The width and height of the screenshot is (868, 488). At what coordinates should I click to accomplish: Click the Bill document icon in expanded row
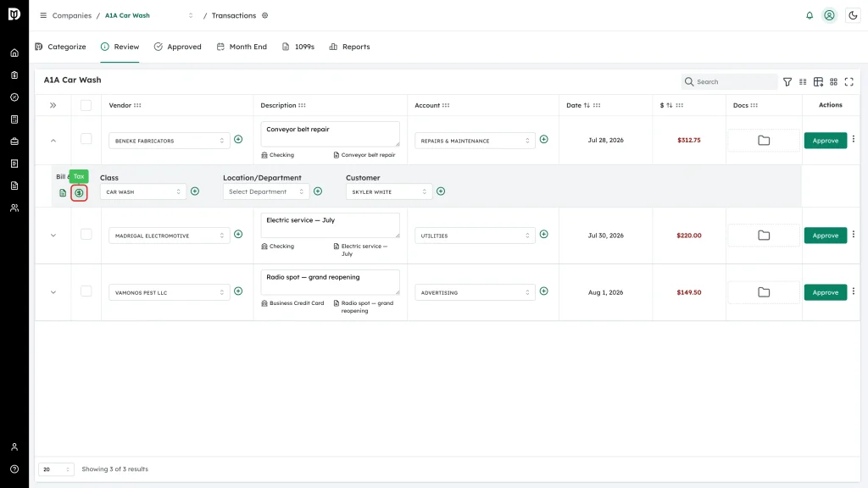(63, 192)
